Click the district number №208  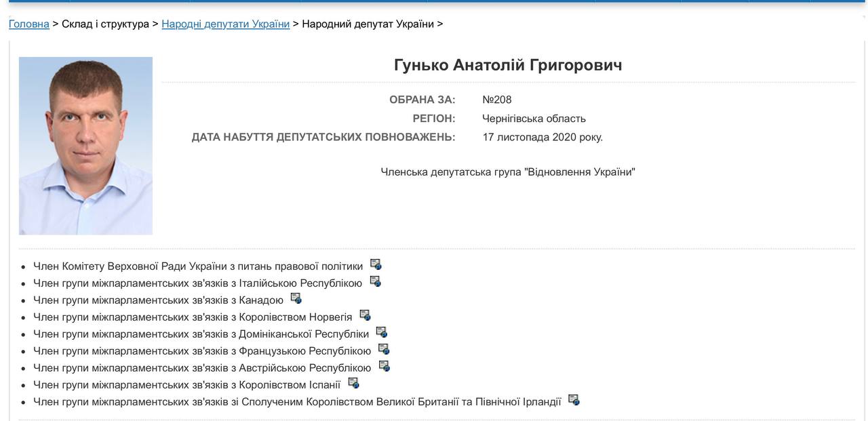pyautogui.click(x=496, y=100)
